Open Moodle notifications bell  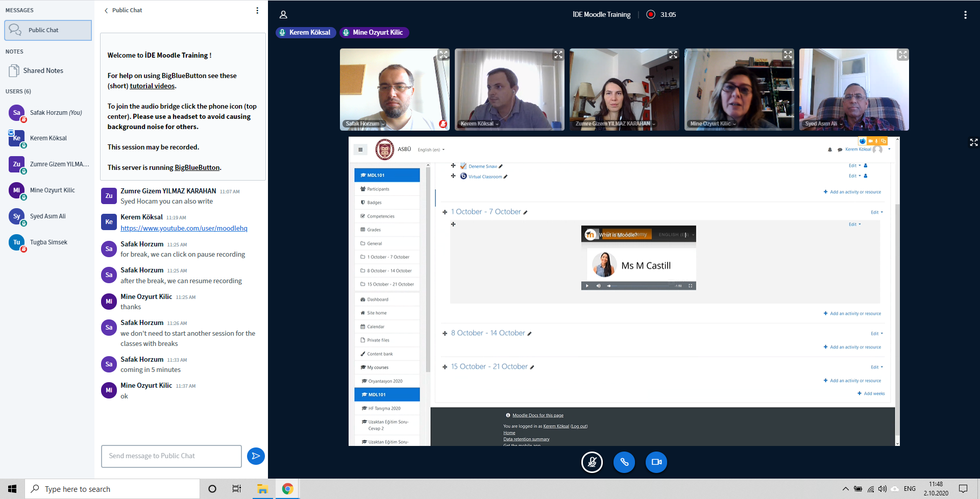pyautogui.click(x=830, y=149)
